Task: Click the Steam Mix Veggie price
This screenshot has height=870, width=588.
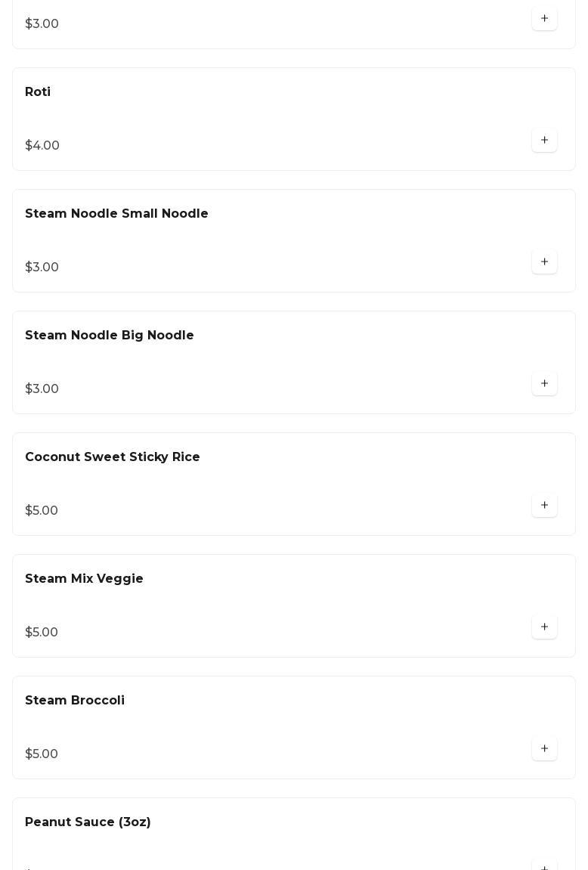Action: click(x=42, y=633)
